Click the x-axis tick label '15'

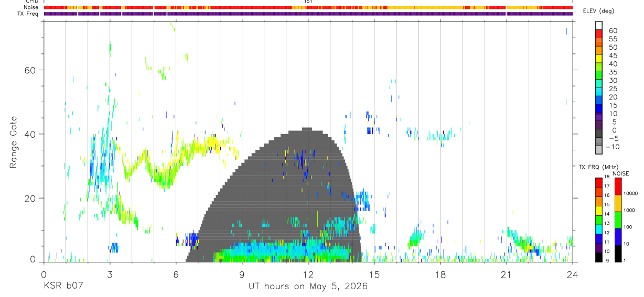point(374,275)
